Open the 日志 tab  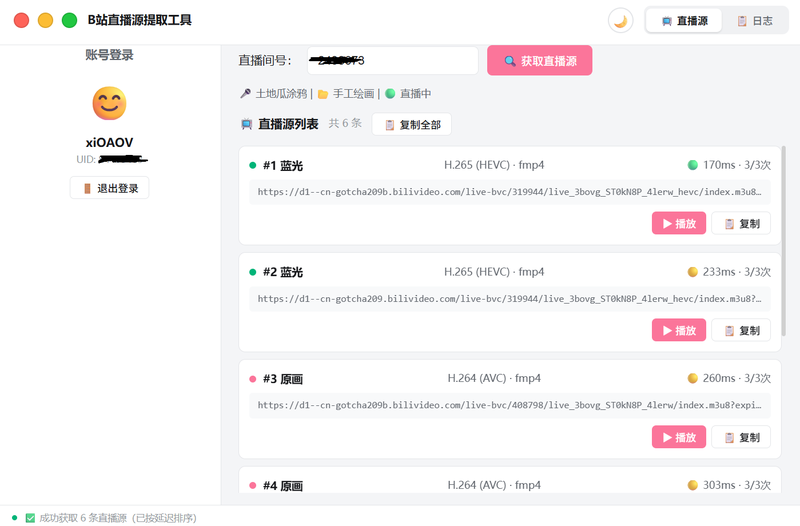point(755,21)
